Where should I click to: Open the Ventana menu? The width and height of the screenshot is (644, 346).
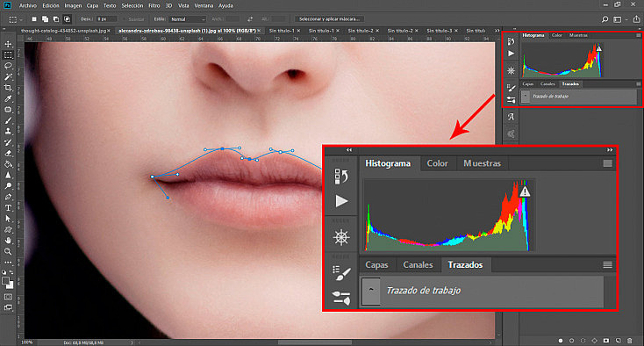point(204,6)
